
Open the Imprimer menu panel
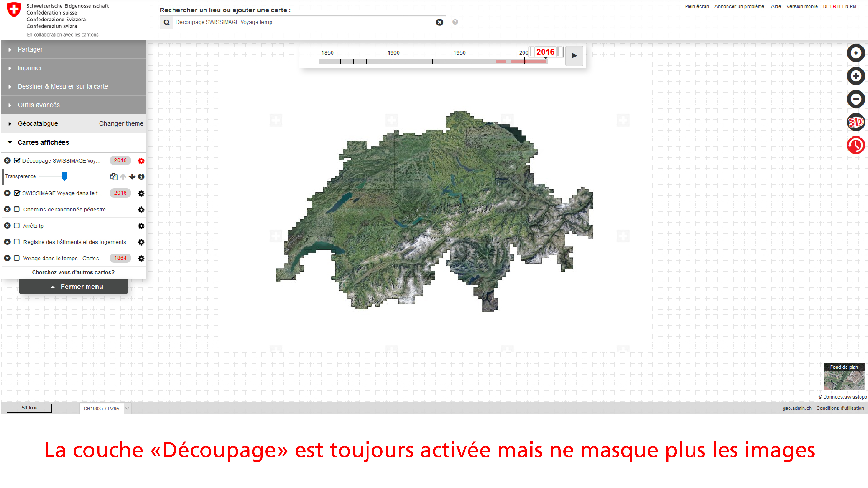[x=30, y=68]
